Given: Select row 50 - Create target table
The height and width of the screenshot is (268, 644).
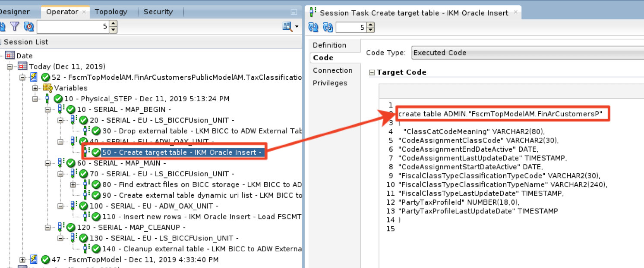Looking at the screenshot, I should point(182,152).
